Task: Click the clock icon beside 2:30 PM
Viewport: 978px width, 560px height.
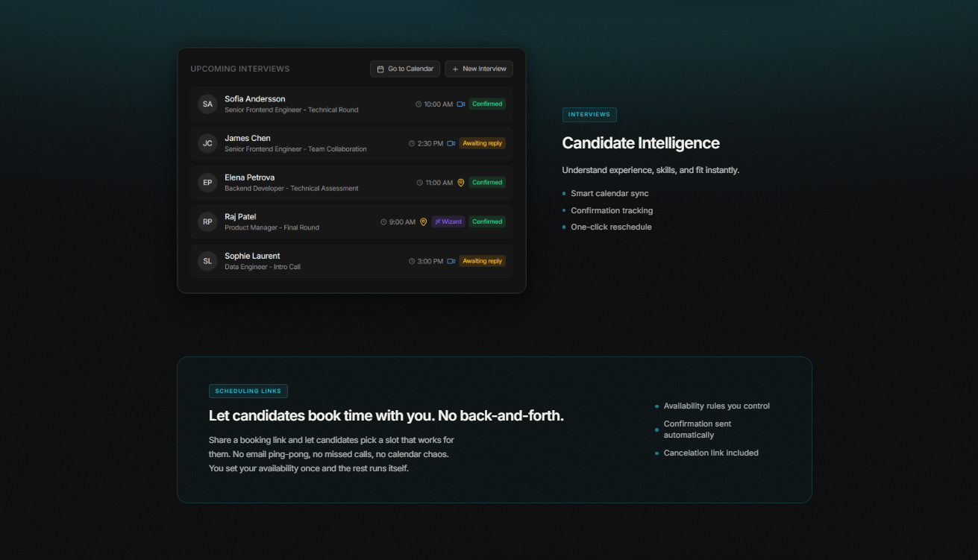Action: (412, 143)
